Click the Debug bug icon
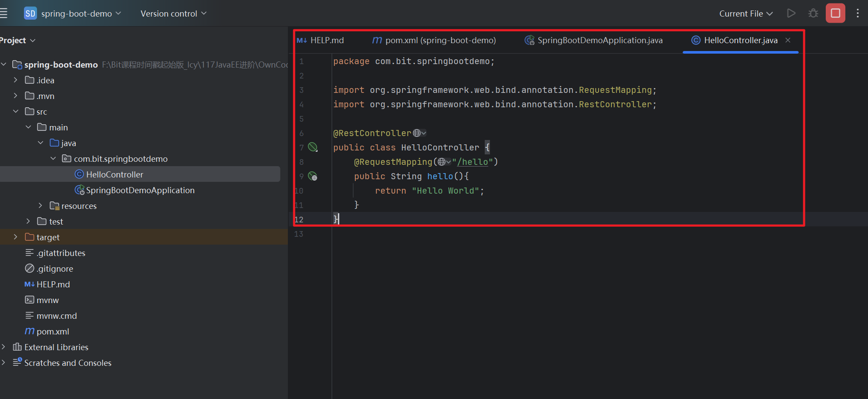This screenshot has width=868, height=399. tap(813, 14)
